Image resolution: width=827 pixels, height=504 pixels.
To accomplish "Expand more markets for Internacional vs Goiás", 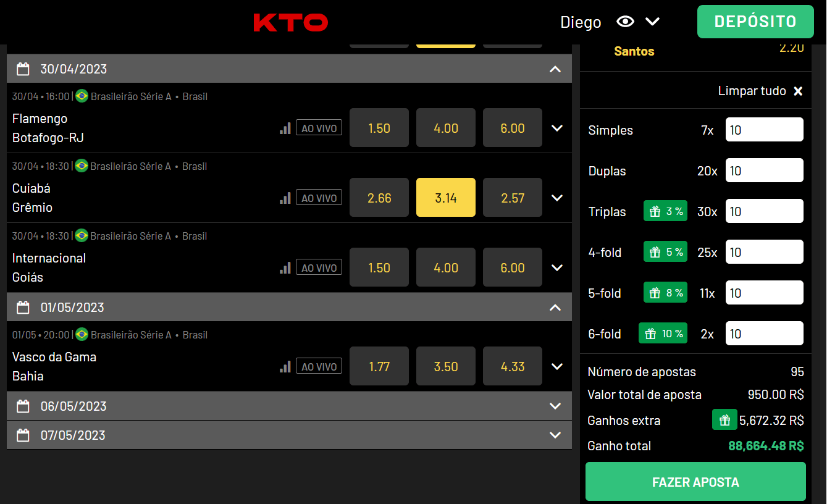I will 557,267.
